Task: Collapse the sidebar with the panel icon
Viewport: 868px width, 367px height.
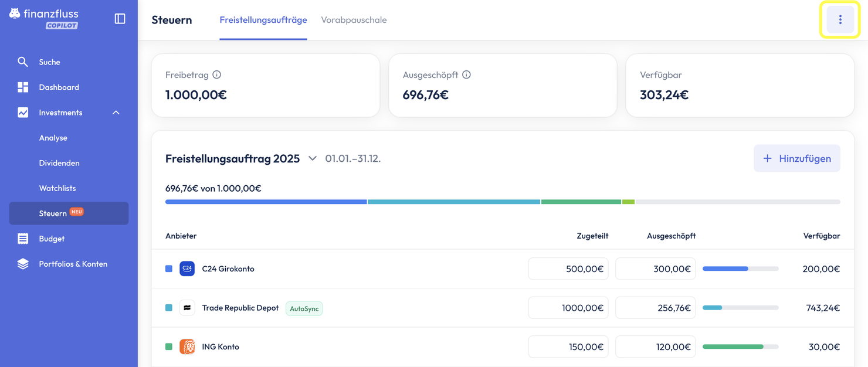Action: coord(120,19)
